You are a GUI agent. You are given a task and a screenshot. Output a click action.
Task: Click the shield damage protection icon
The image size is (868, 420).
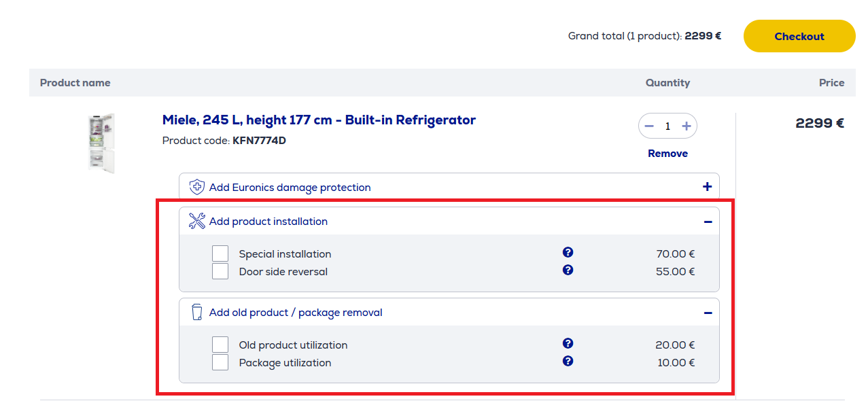coord(196,187)
